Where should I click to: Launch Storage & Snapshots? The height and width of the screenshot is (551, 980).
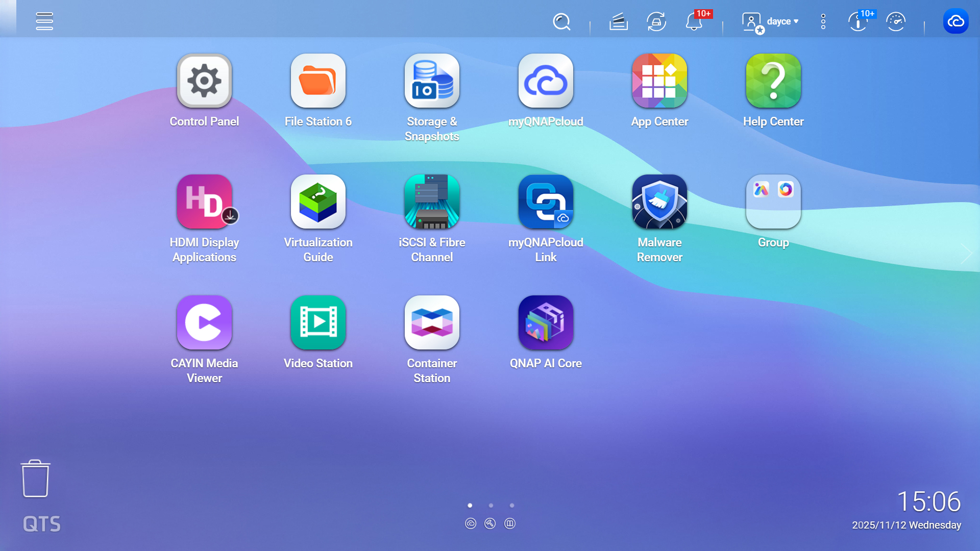pyautogui.click(x=432, y=81)
